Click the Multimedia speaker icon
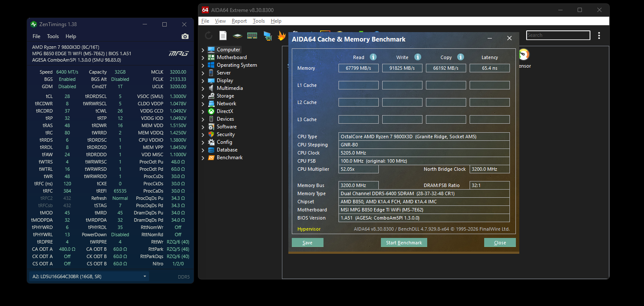The width and height of the screenshot is (644, 306). coord(211,88)
